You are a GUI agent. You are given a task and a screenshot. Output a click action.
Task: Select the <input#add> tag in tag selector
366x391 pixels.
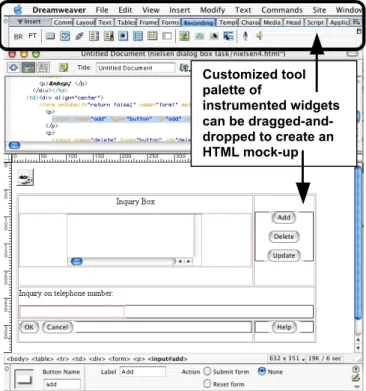[168, 359]
